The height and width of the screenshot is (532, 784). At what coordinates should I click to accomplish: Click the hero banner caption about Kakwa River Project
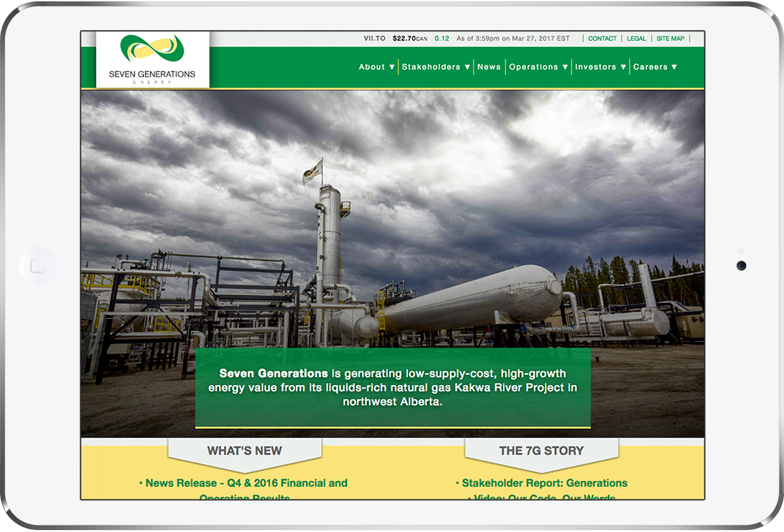pyautogui.click(x=393, y=388)
